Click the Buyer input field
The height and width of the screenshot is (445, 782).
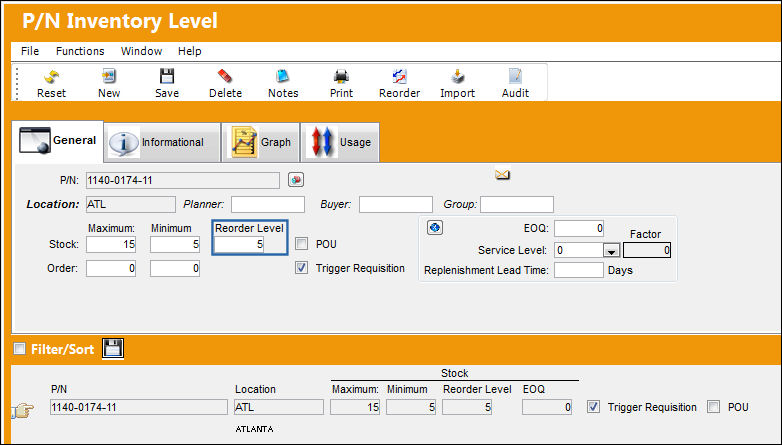tap(396, 205)
